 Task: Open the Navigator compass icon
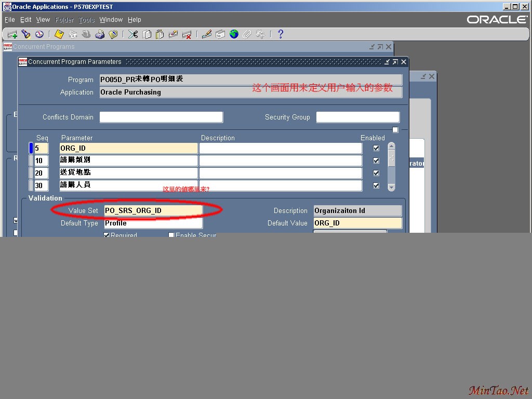[39, 34]
